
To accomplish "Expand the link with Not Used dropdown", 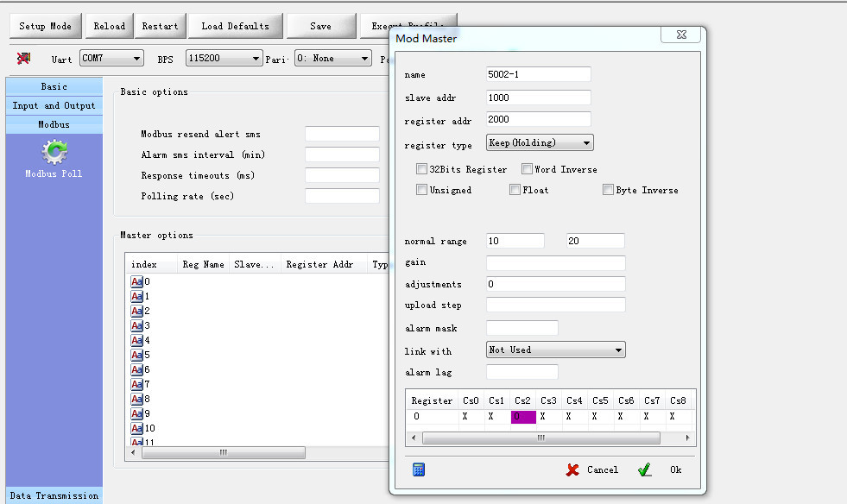I will tap(555, 350).
